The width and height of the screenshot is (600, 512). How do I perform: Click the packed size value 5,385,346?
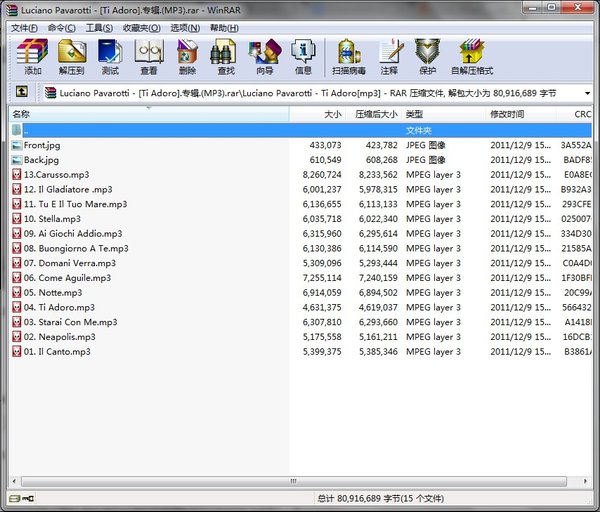click(x=378, y=352)
